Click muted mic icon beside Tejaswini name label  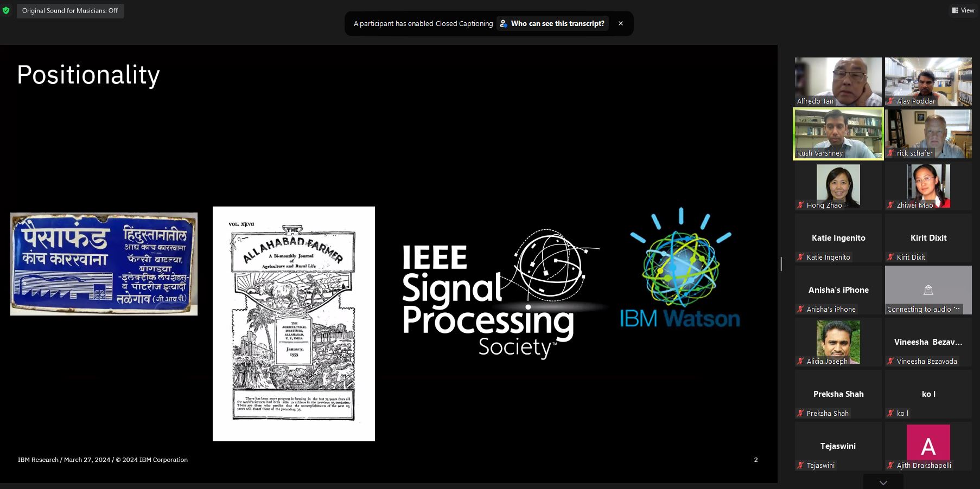[x=800, y=466]
